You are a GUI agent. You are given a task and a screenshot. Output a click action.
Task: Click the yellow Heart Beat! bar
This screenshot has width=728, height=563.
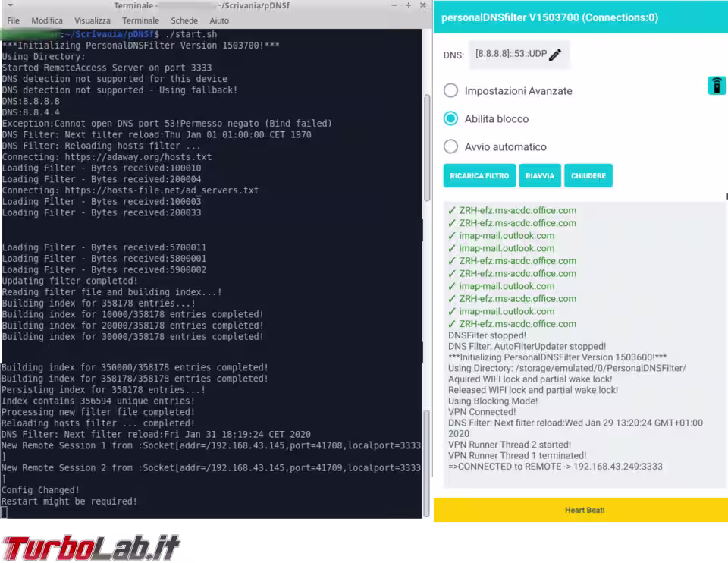581,510
